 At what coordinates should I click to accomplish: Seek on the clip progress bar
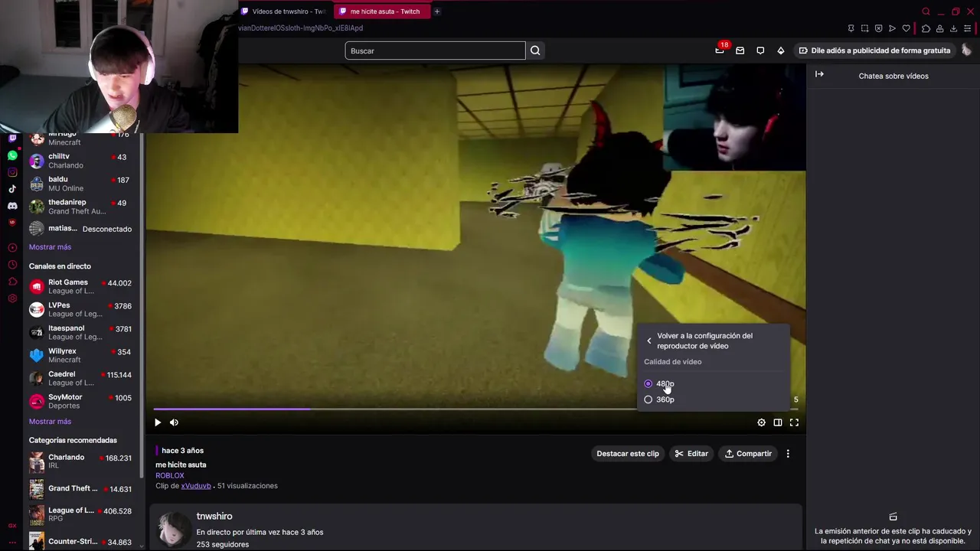(475, 409)
